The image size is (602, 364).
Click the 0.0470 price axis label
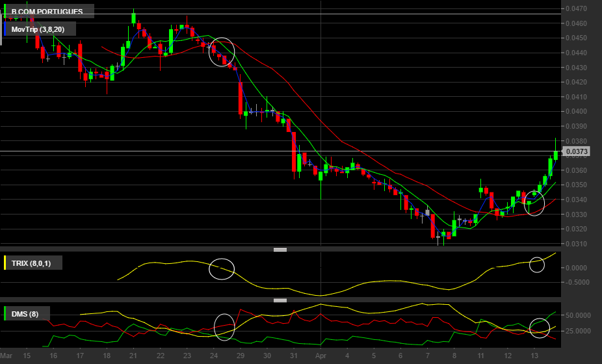click(576, 8)
